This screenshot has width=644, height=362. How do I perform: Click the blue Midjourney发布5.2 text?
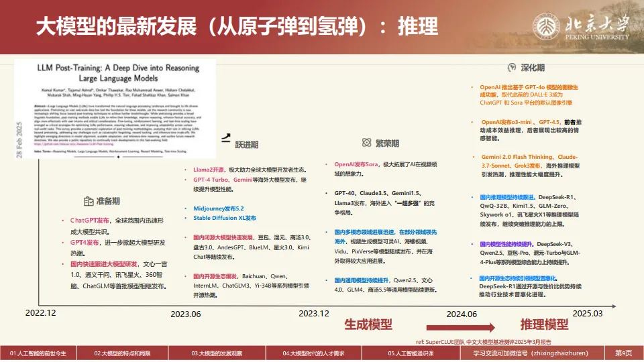click(219, 208)
